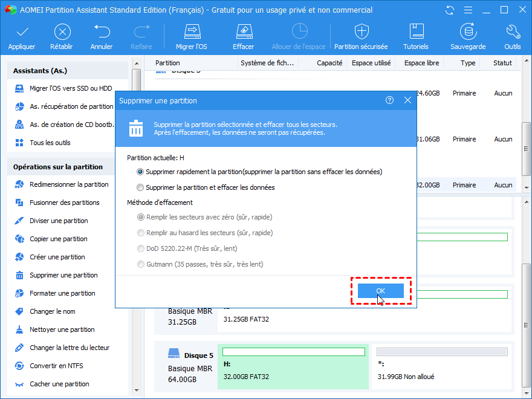Click sidebar scrollbar up arrow
The image size is (532, 399).
[137, 63]
